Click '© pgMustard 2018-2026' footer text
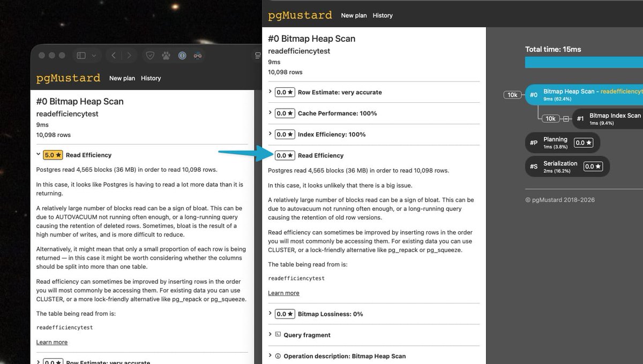 tap(560, 200)
